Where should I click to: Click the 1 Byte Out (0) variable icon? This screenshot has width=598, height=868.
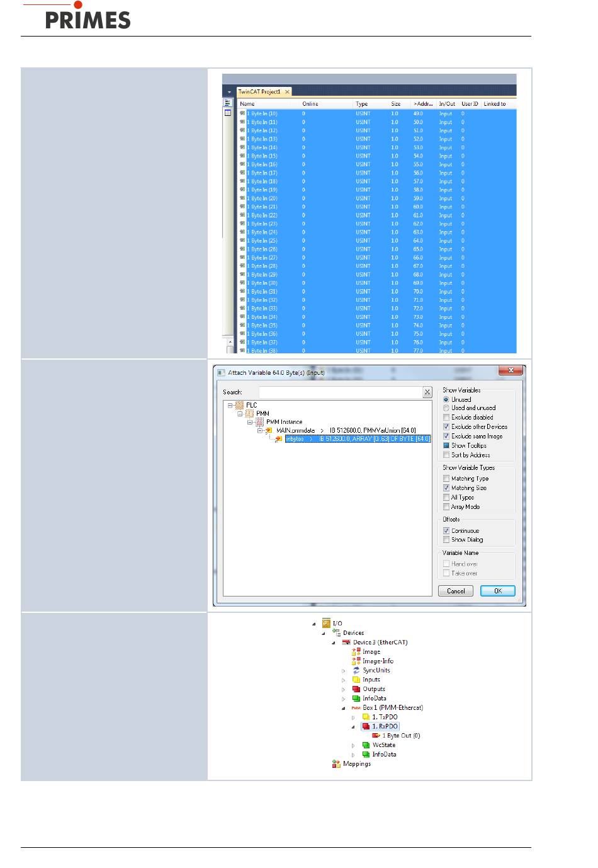click(376, 736)
